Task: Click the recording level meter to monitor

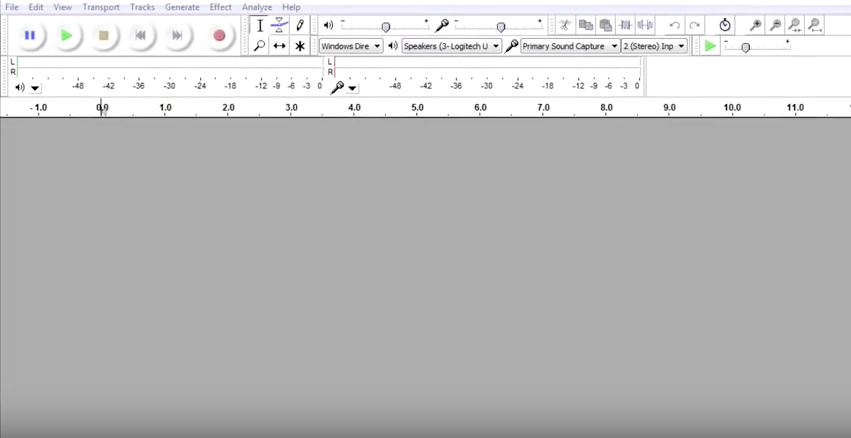Action: [x=487, y=67]
